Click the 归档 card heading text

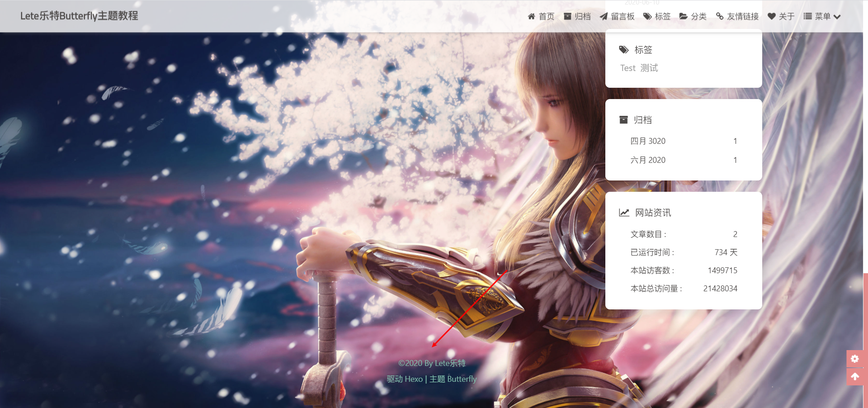pos(643,120)
